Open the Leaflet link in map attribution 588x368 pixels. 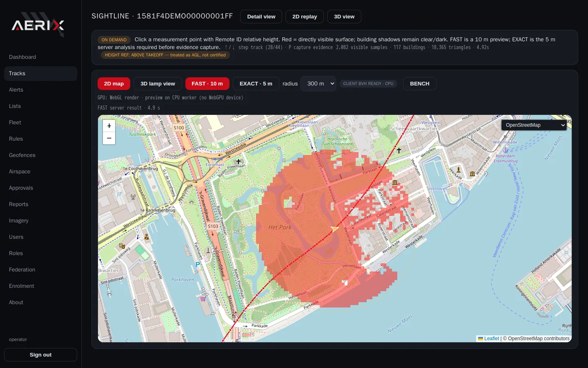click(489, 339)
